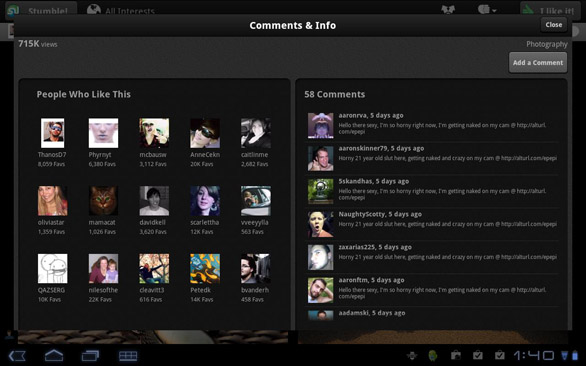Tap the Android back navigation icon
The image size is (586, 366).
[x=17, y=355]
